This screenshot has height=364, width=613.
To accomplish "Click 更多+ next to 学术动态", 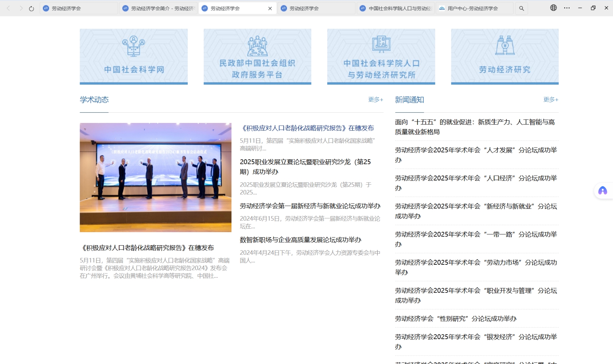I will (x=376, y=99).
